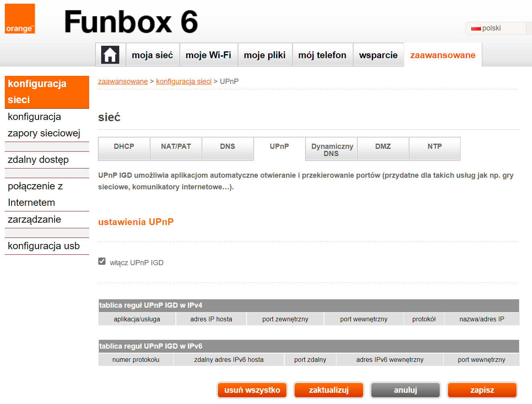This screenshot has width=532, height=404.
Task: Open the 'wsparcie' section
Action: click(378, 55)
